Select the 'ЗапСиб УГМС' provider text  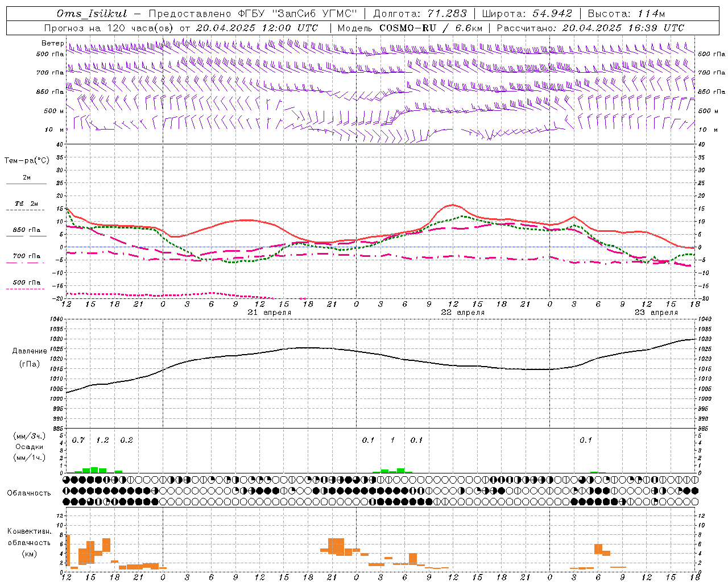coord(315,14)
